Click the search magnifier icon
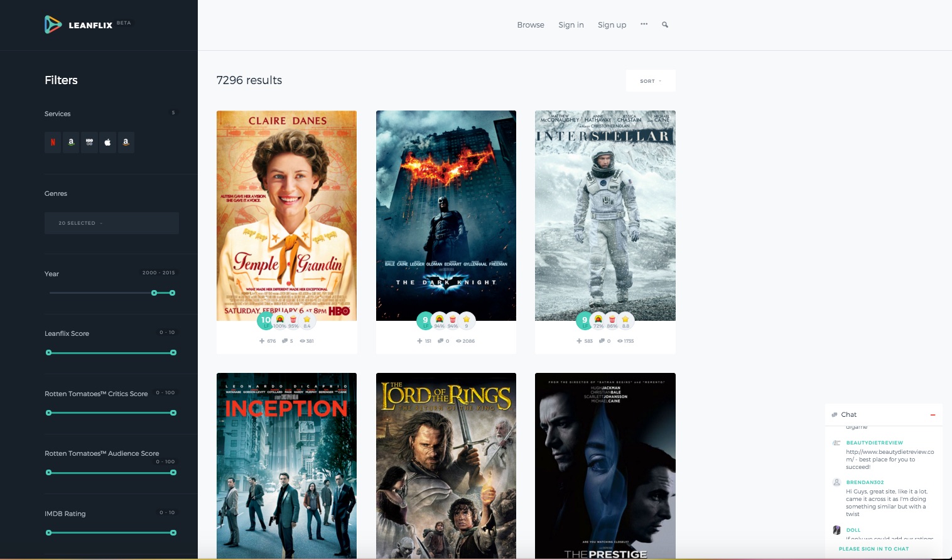This screenshot has width=952, height=560. point(665,25)
